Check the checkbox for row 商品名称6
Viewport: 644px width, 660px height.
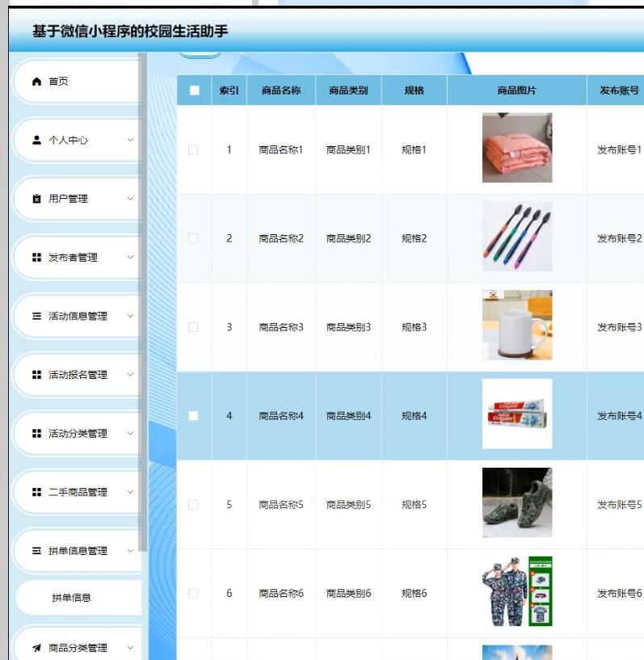[193, 594]
